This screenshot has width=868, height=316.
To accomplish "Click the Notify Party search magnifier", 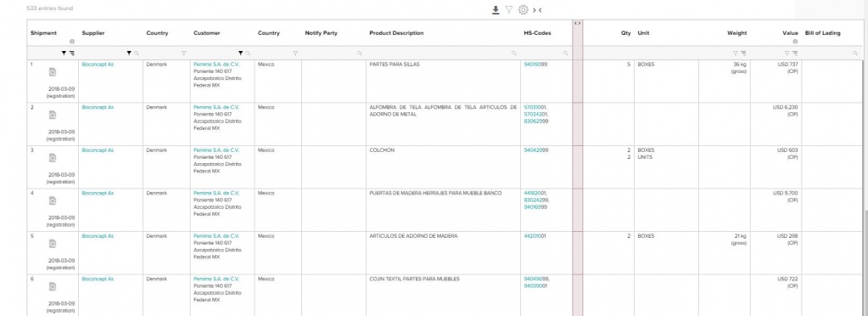I will 359,54.
